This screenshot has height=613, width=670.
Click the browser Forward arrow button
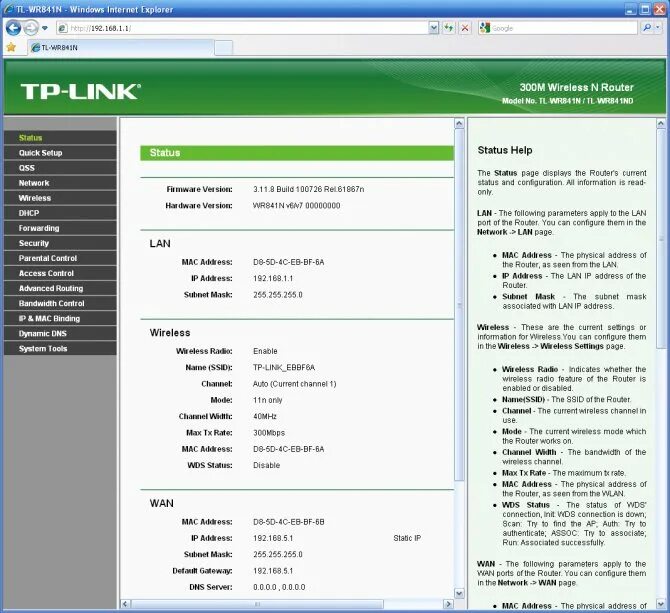[31, 29]
